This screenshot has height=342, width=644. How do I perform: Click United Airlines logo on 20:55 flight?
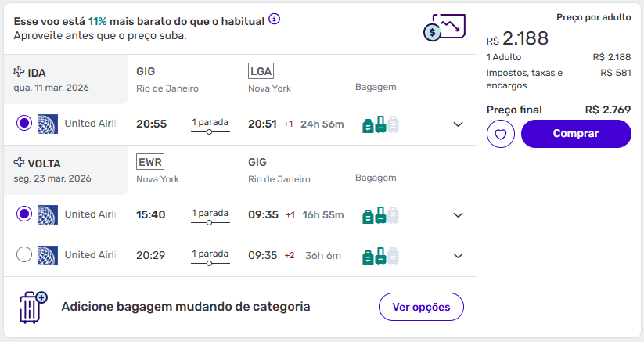tap(47, 123)
